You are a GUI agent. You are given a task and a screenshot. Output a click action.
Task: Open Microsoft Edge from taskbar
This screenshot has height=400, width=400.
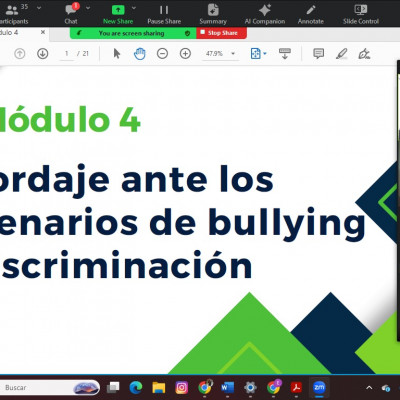point(136,387)
